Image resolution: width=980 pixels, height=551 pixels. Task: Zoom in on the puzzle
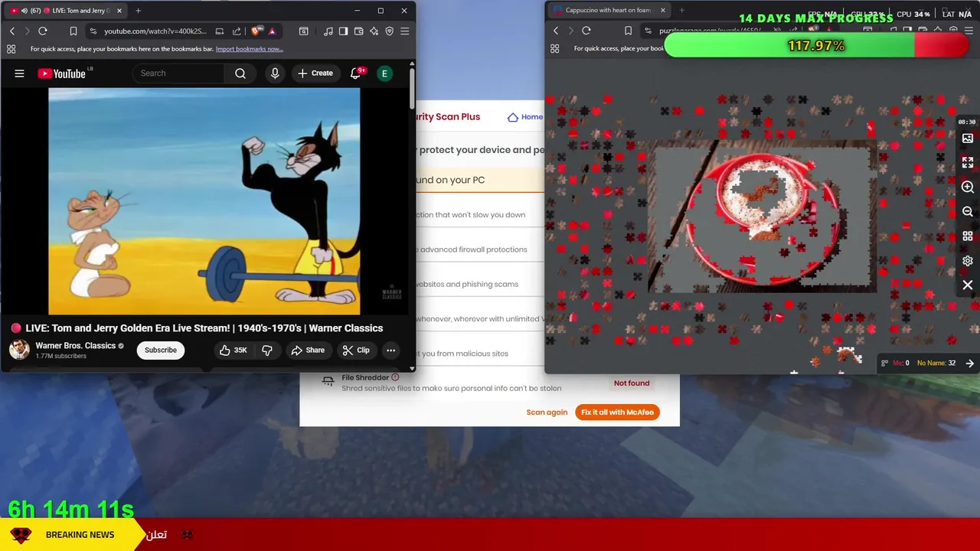[968, 187]
